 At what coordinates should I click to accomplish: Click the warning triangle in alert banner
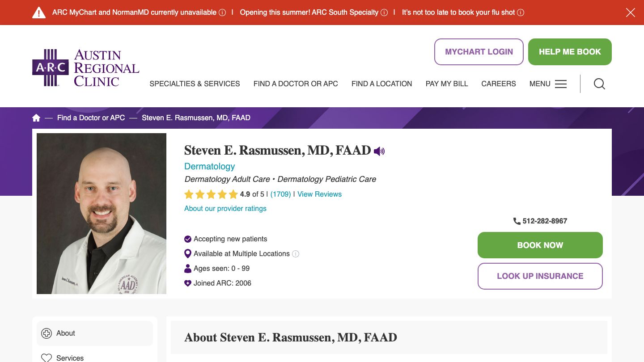(39, 12)
